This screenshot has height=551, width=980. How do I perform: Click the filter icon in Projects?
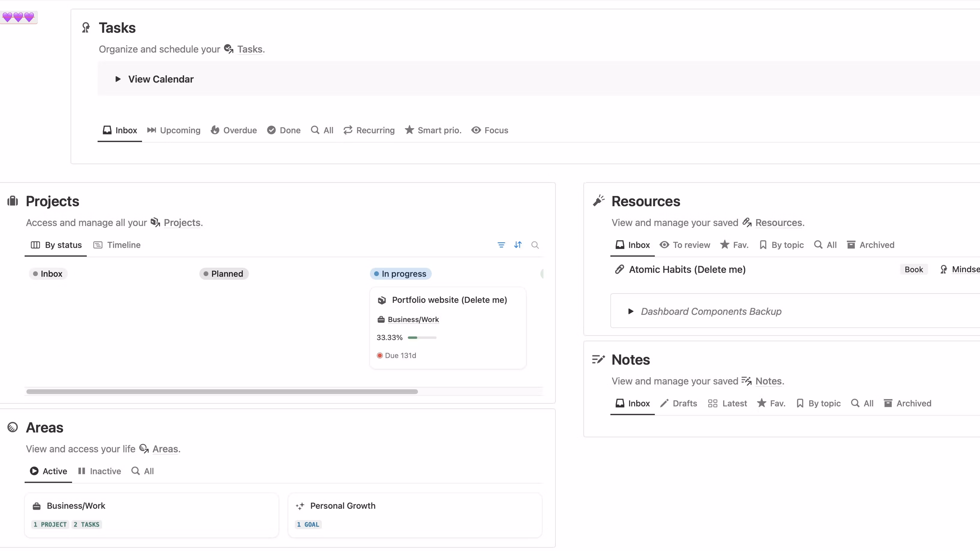pos(501,245)
